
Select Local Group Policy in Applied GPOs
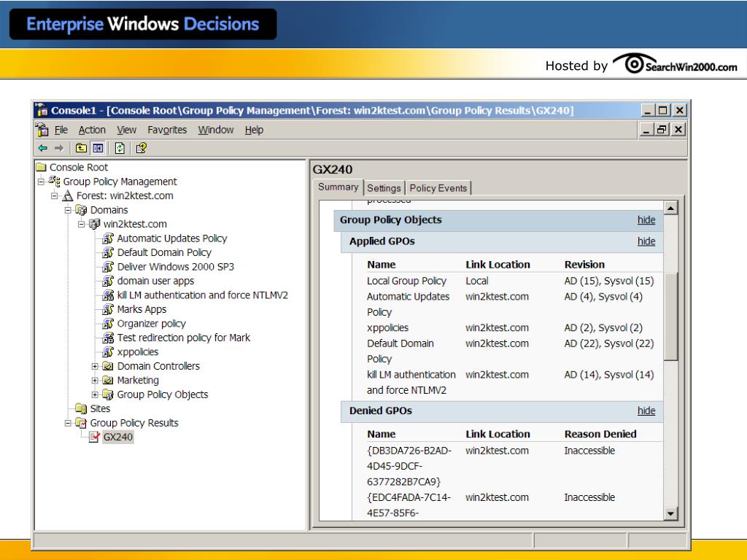[406, 281]
